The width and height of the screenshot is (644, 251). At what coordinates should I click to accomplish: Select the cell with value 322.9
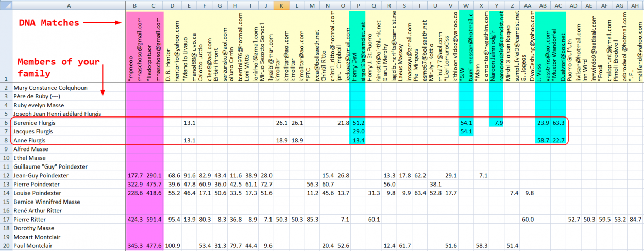click(x=134, y=185)
